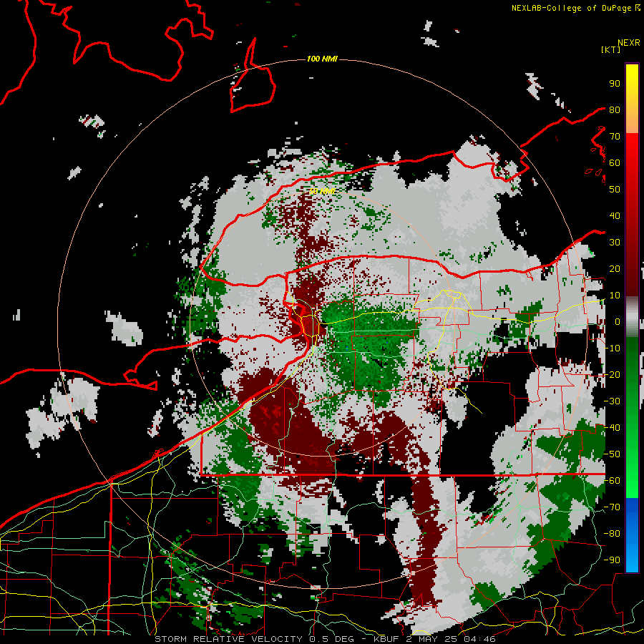Click the 60 value on the velocity scale
Screen dimensions: 644x644
615,162
